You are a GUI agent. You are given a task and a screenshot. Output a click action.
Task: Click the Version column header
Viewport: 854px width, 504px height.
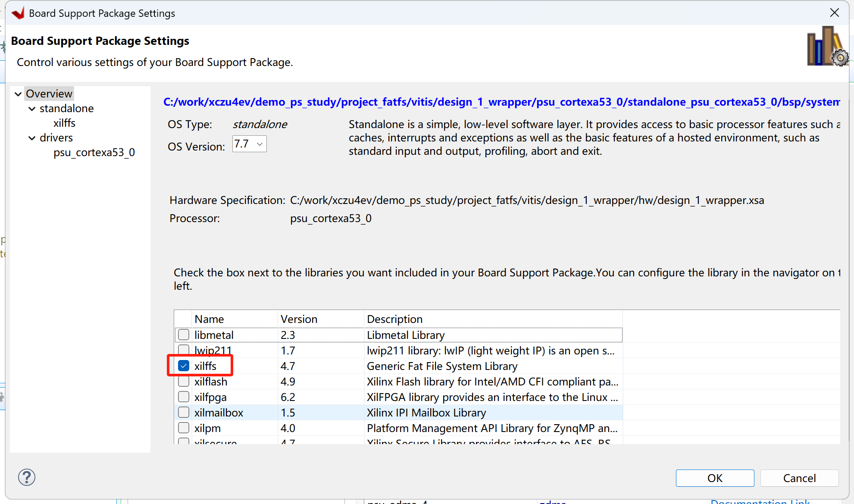coord(299,319)
